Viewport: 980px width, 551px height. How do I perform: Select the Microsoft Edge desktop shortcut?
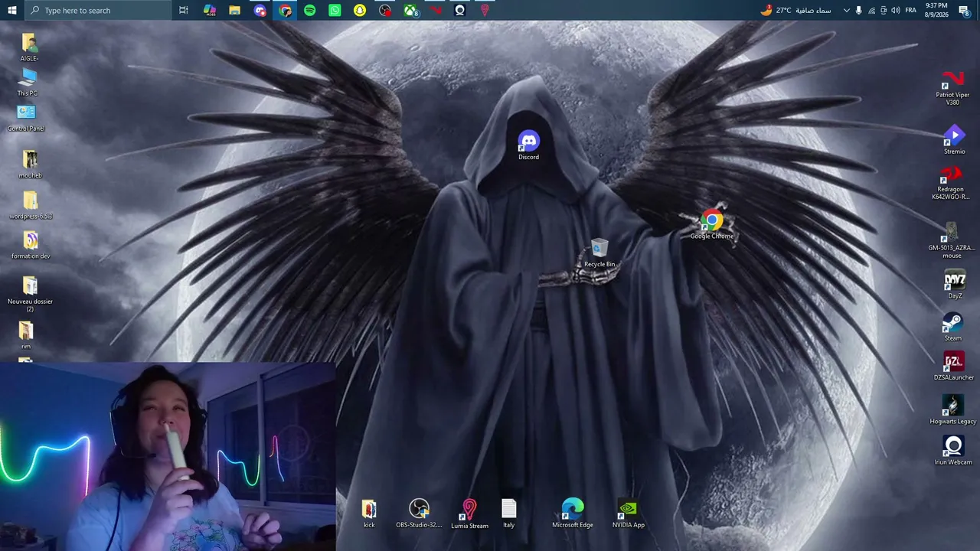coord(573,514)
